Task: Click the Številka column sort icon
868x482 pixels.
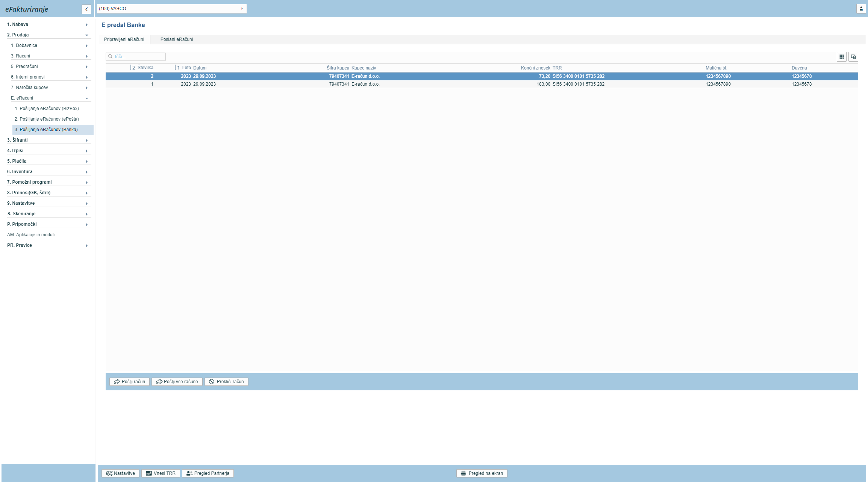Action: 132,68
